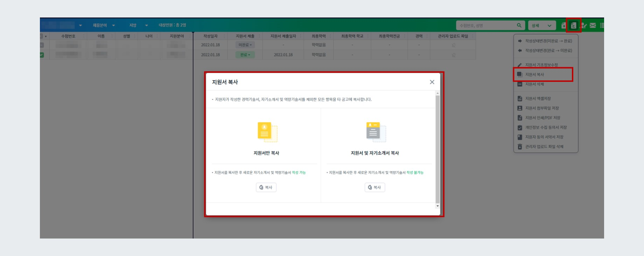Screen dimensions: 644x256
Task: Click the dialog scrollbar down arrow
Action: (437, 206)
